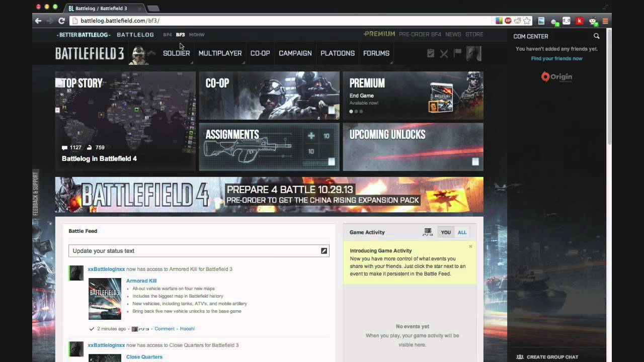Viewport: 644px width, 362px height.
Task: Open the assignments clipboard icon in header
Action: click(431, 53)
